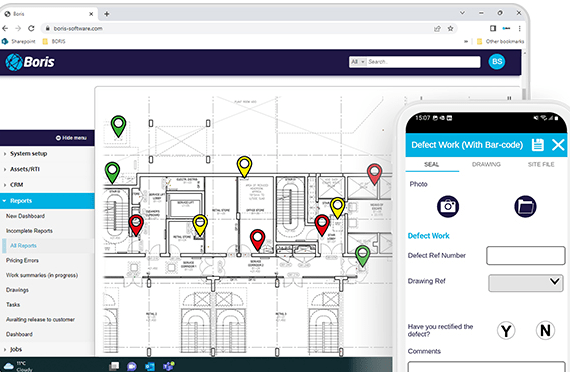Open Awaiting release to customer
This screenshot has height=372, width=570.
click(x=40, y=320)
